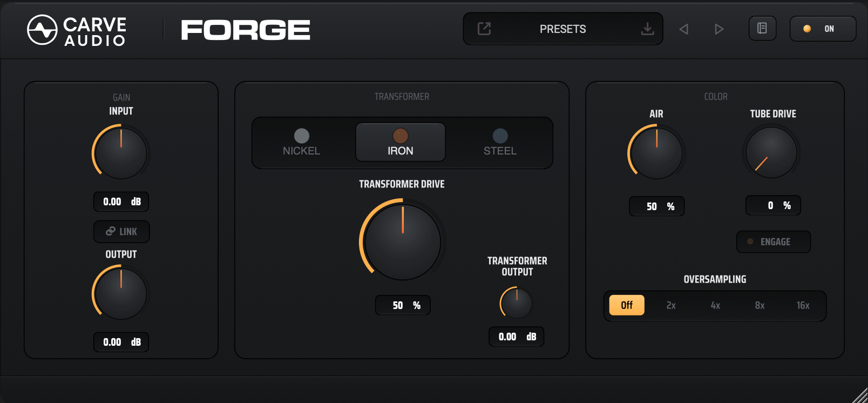The width and height of the screenshot is (868, 403).
Task: Set oversampling to 8x
Action: (x=760, y=305)
